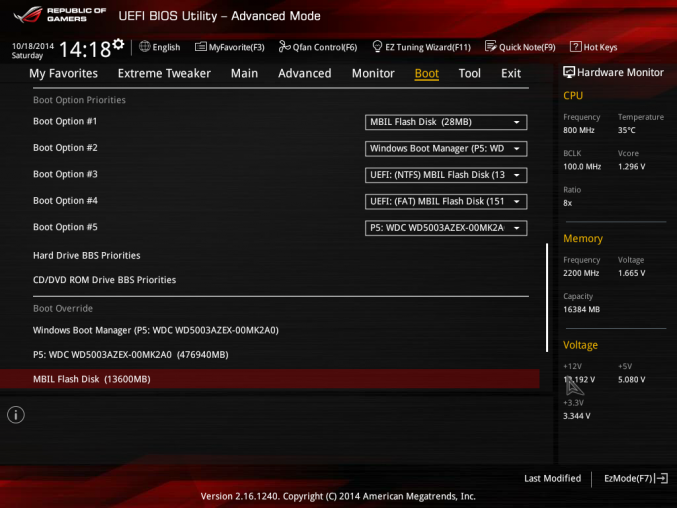
Task: Click the Memory section heading
Action: point(583,239)
